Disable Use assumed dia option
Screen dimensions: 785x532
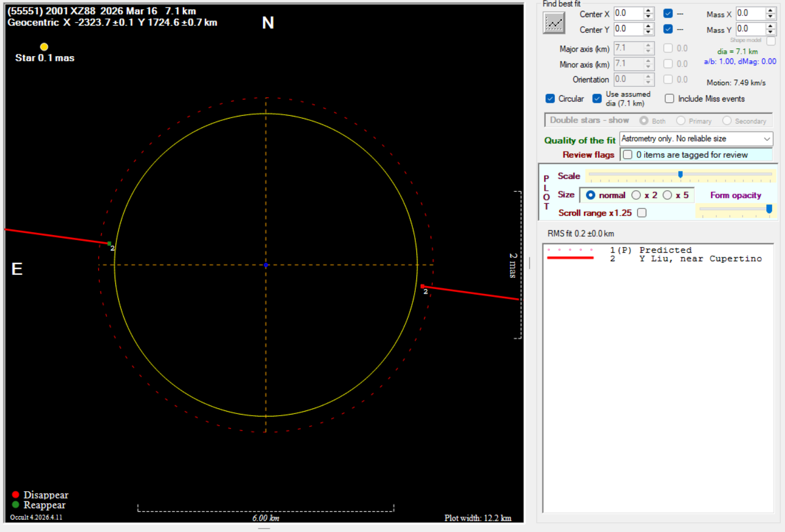[597, 99]
